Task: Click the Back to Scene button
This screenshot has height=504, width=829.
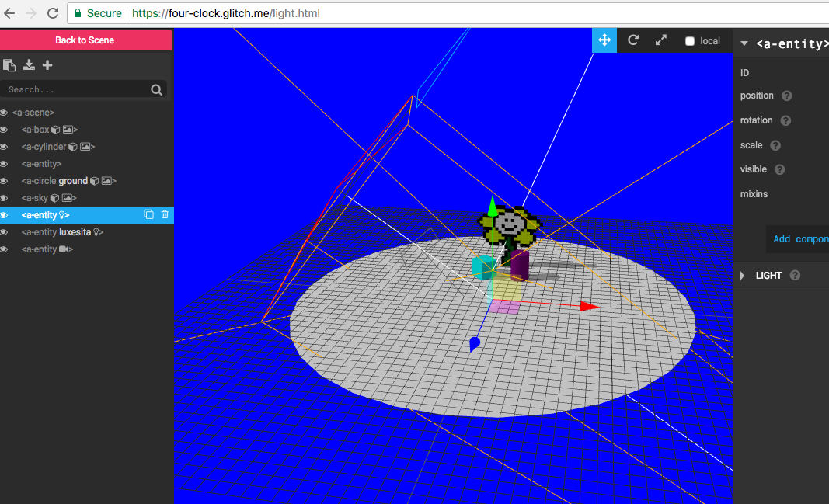Action: point(85,40)
